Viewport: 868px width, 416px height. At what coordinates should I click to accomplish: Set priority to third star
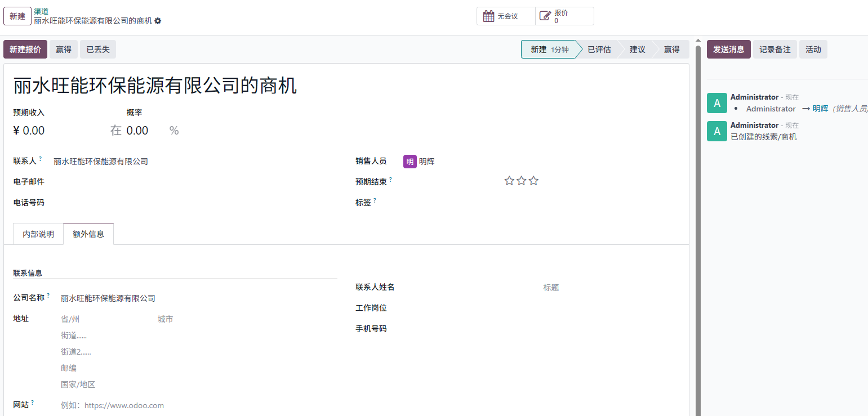tap(533, 181)
